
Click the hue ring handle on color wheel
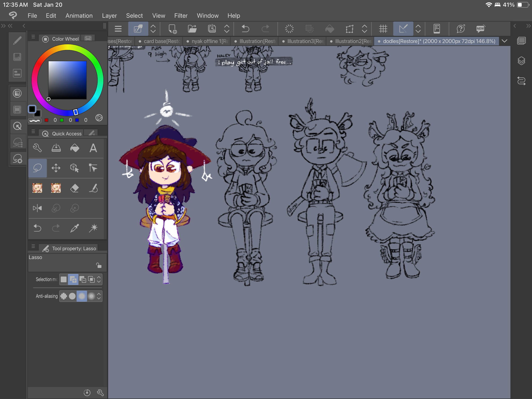coord(76,112)
